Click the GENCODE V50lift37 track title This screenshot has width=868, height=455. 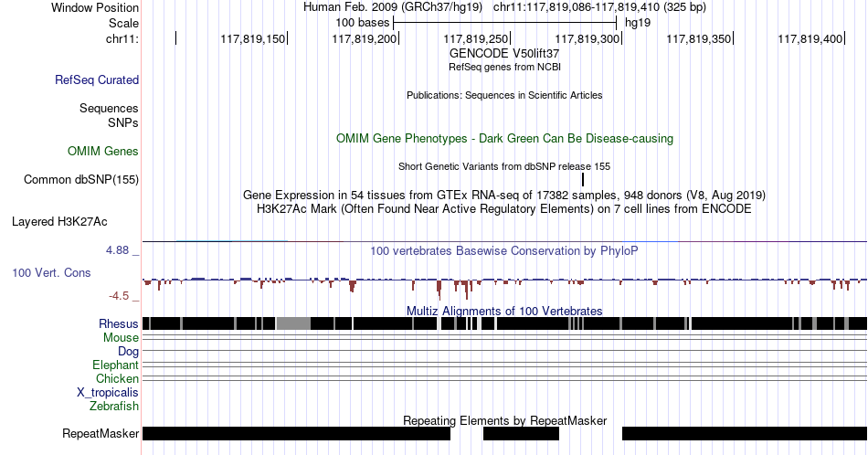(x=504, y=54)
